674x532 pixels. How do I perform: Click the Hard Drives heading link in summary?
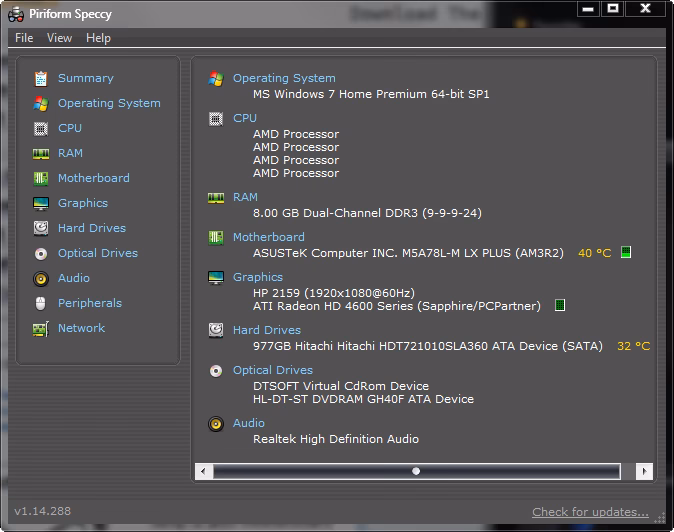point(267,330)
